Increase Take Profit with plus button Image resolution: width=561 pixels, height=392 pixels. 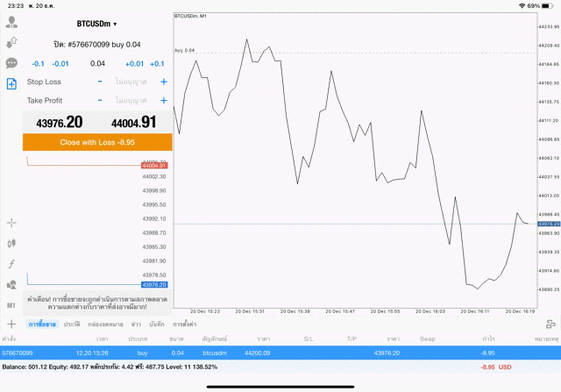coord(163,101)
